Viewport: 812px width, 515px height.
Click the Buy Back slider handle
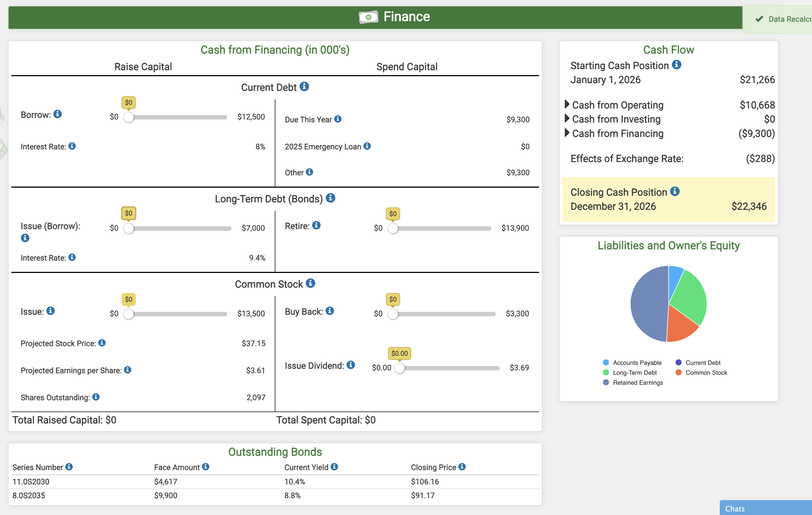point(393,314)
